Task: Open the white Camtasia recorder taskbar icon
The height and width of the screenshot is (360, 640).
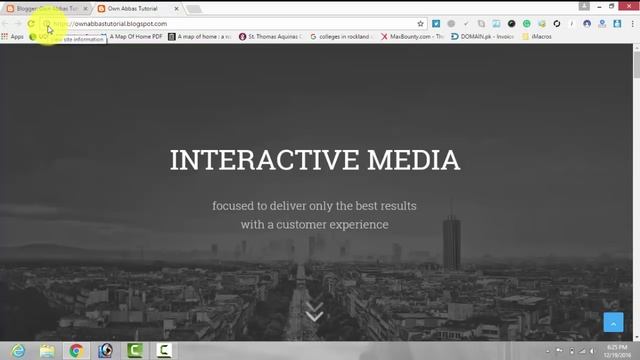Action: 164,351
